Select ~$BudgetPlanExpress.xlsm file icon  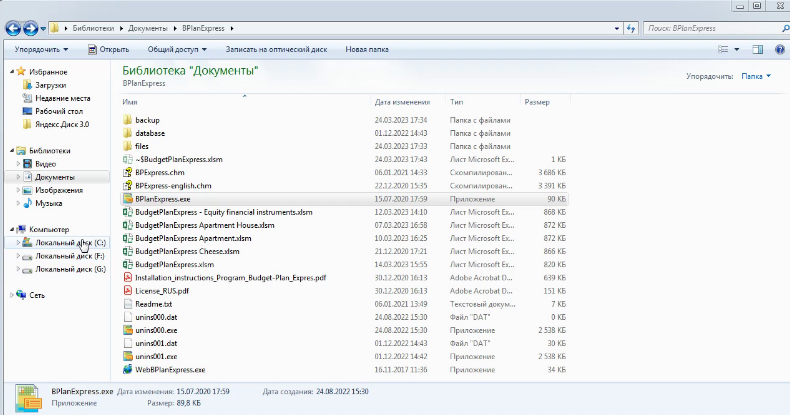click(127, 159)
